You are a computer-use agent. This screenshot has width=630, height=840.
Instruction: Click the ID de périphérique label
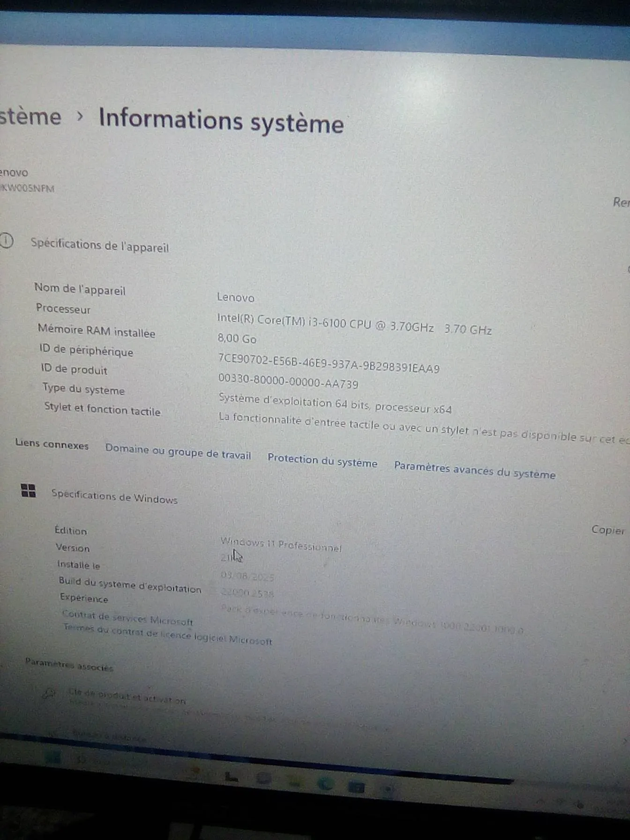click(x=86, y=350)
